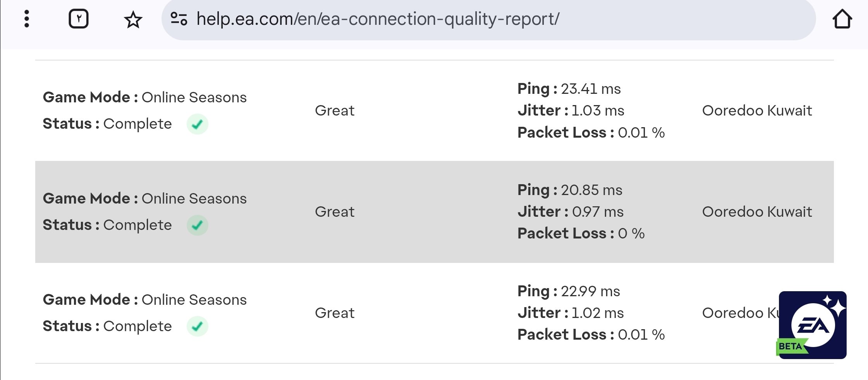The width and height of the screenshot is (868, 380).
Task: Select the first row's Game Mode text
Action: point(144,97)
